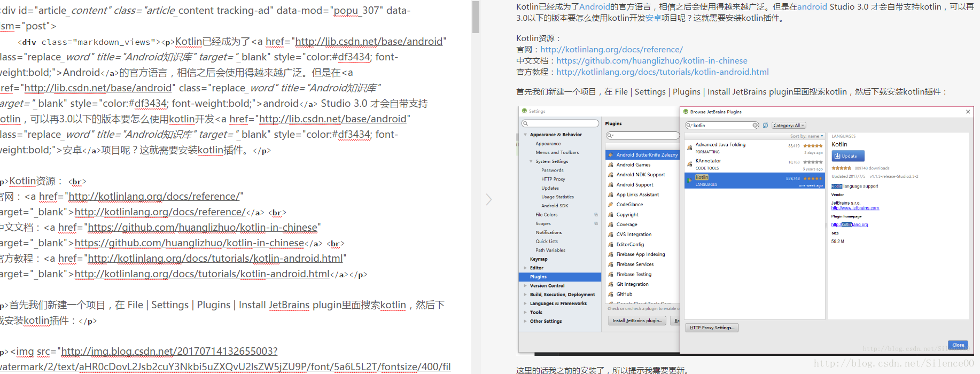Click the logo in Browse JetBrains Plugins title

pos(686,112)
